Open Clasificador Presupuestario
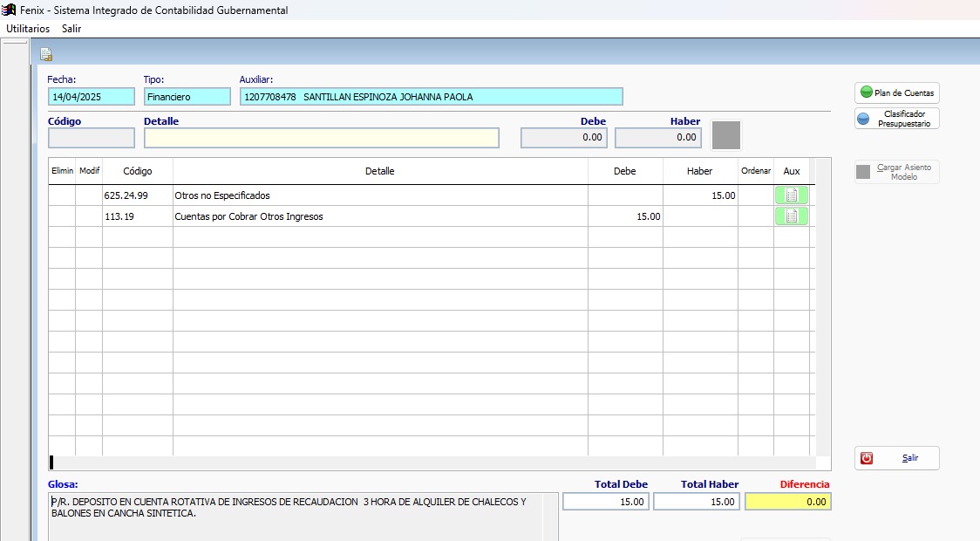The height and width of the screenshot is (541, 980). pyautogui.click(x=896, y=119)
